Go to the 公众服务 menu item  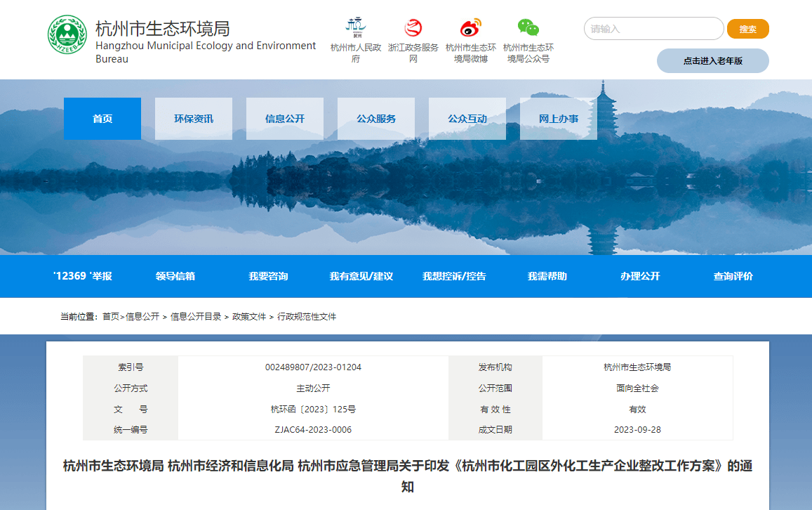[376, 119]
